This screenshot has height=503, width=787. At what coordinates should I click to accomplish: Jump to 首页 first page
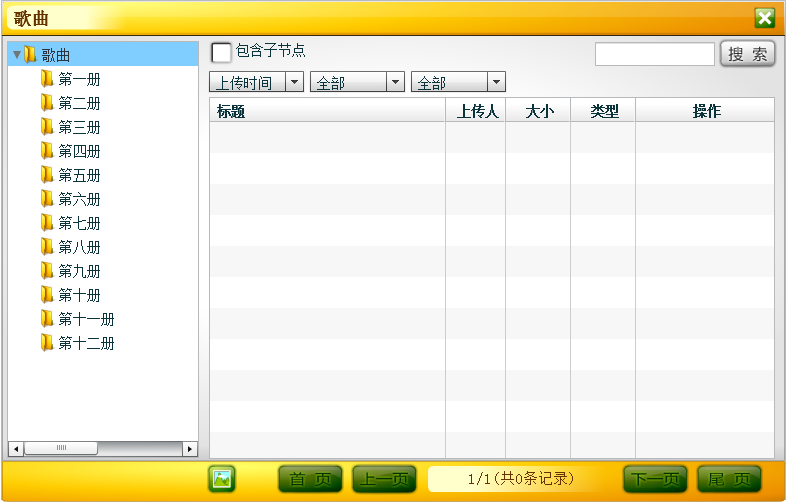[x=310, y=480]
